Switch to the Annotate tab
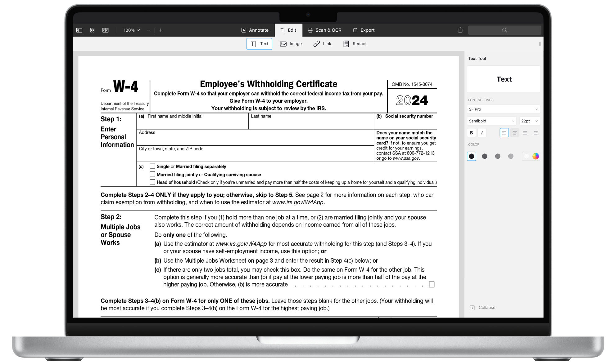 point(255,30)
